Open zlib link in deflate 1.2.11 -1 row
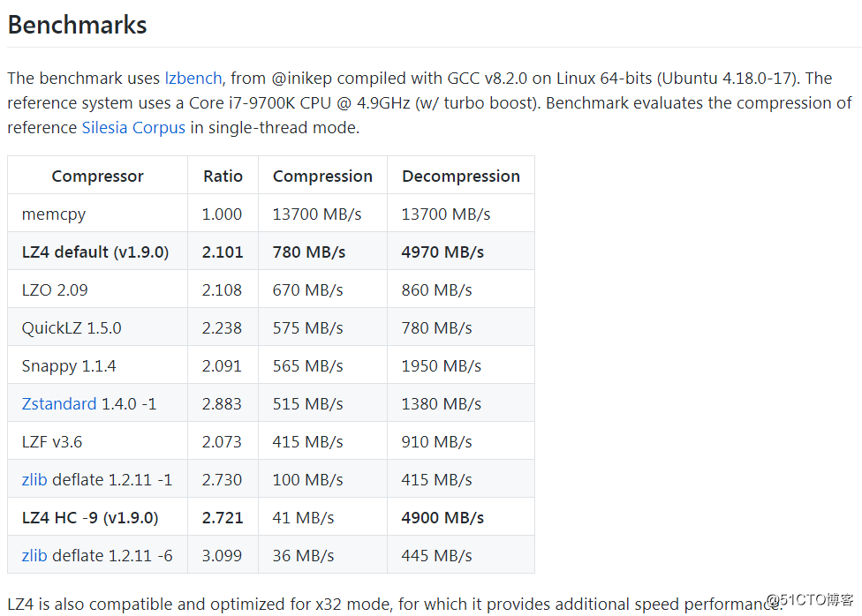 (34, 480)
